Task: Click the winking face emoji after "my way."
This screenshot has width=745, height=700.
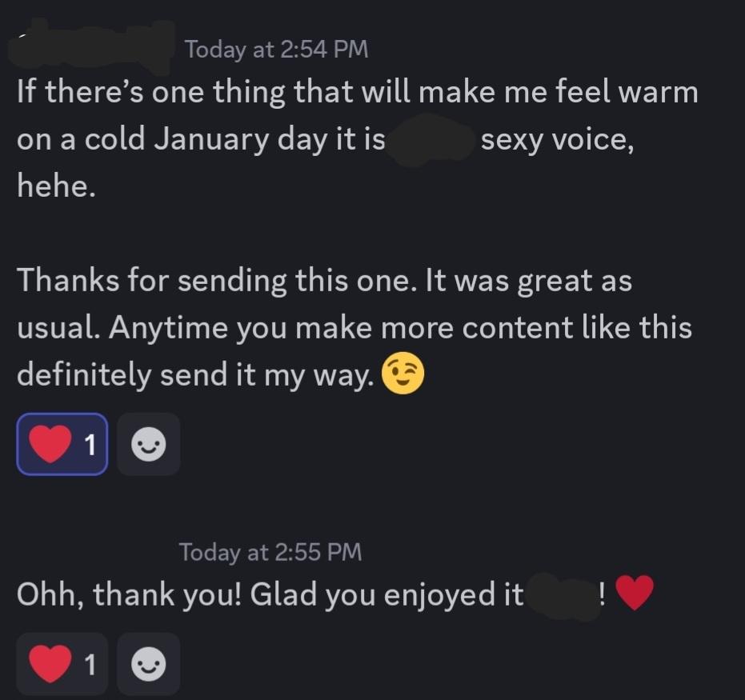Action: click(x=403, y=375)
